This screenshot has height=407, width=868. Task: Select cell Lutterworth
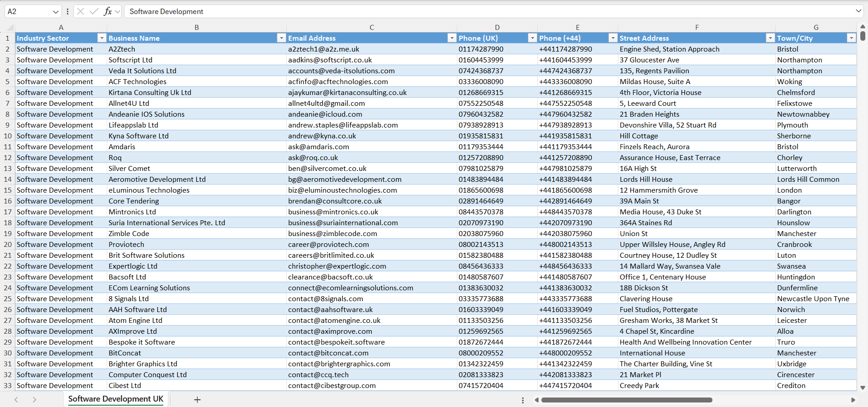[x=816, y=168]
